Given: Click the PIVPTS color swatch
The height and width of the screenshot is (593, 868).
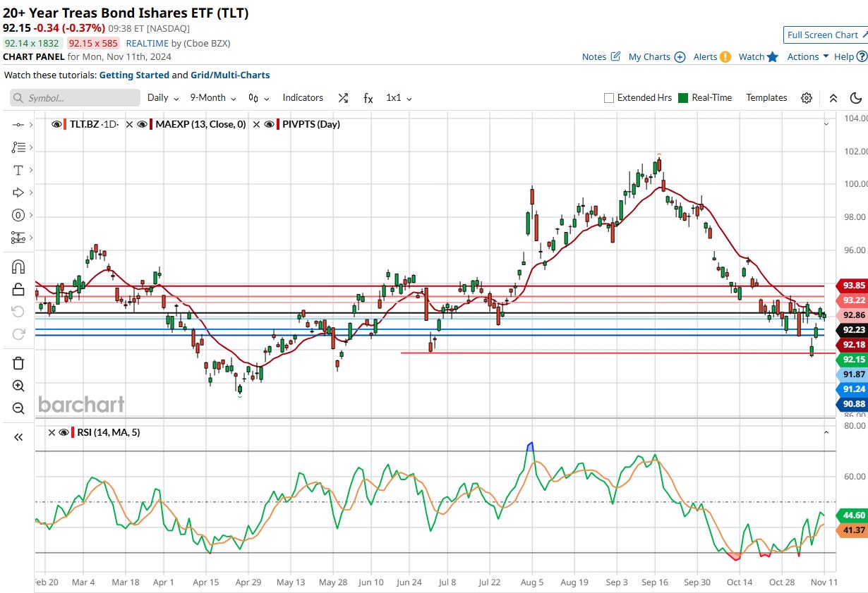Looking at the screenshot, I should pos(279,124).
